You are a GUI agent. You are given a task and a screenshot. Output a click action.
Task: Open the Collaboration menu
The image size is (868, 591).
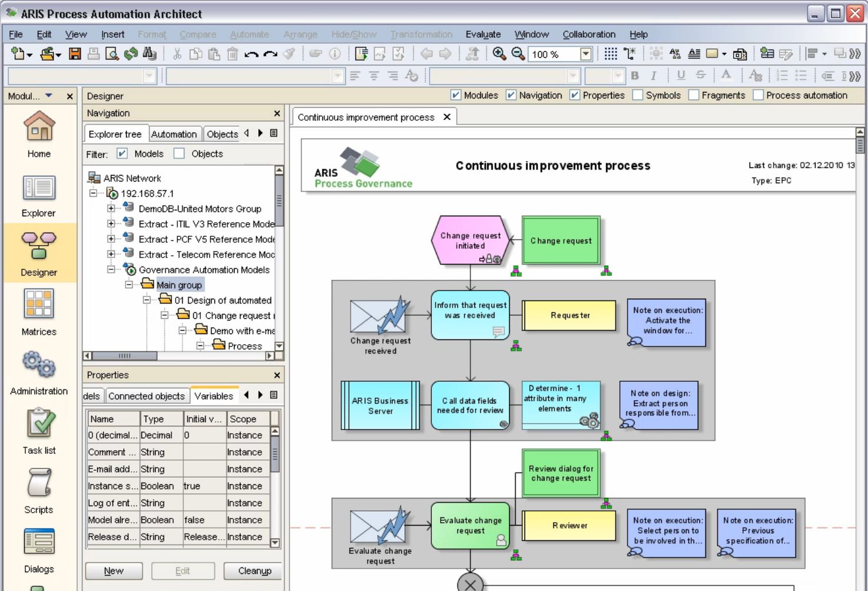pyautogui.click(x=589, y=34)
